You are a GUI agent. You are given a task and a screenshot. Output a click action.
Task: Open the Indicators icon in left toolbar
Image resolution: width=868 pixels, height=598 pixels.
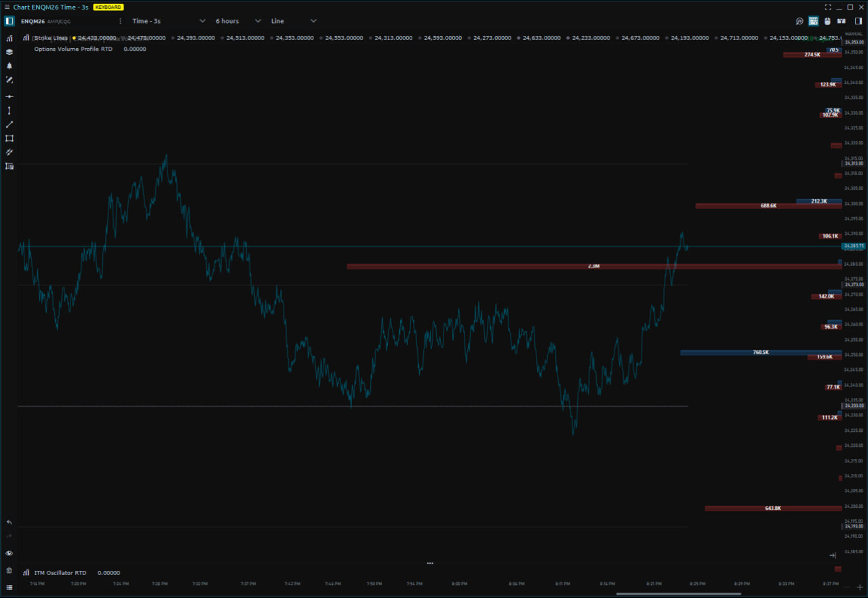(9, 39)
